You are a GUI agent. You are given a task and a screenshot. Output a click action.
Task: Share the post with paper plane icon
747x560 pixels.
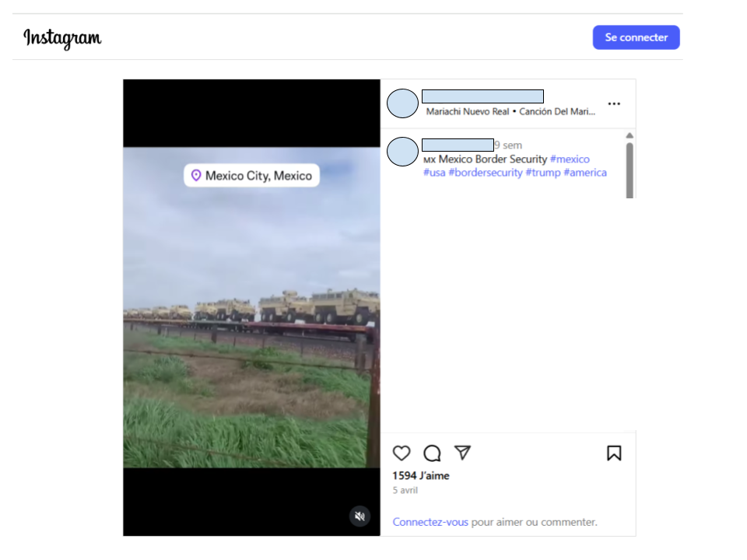(x=462, y=453)
